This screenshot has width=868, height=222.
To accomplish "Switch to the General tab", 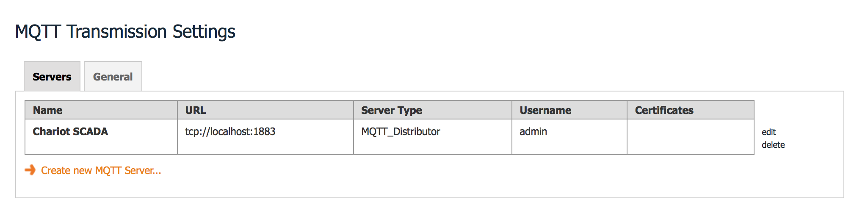I will tap(113, 76).
